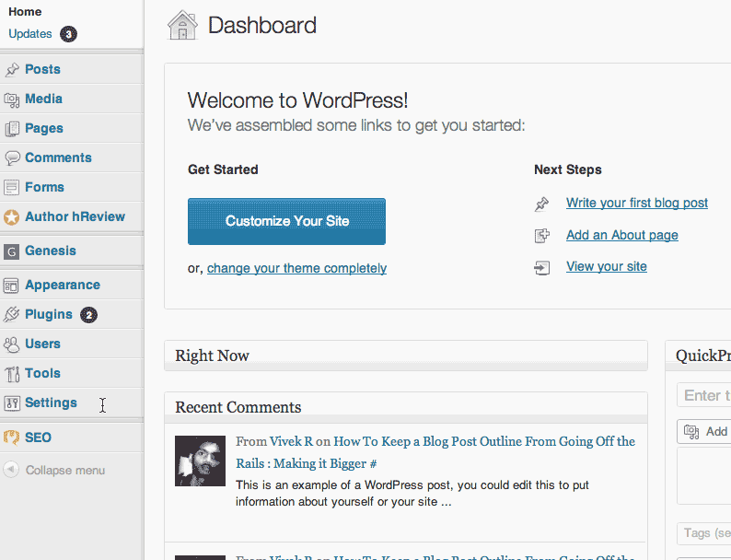The image size is (731, 560).
Task: Click the Add media icon in QuickPress
Action: (691, 432)
